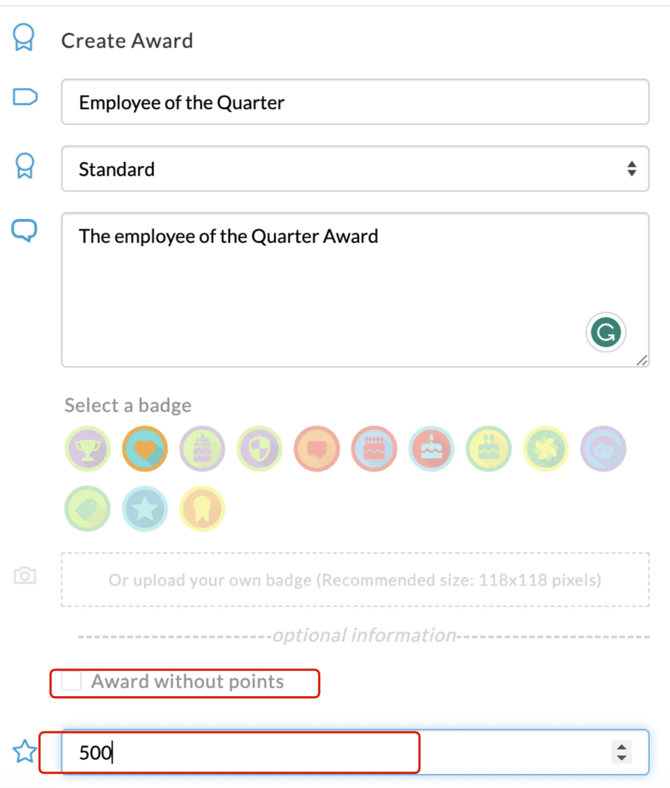Enable Award without points checkbox
The image size is (670, 788).
(x=71, y=681)
